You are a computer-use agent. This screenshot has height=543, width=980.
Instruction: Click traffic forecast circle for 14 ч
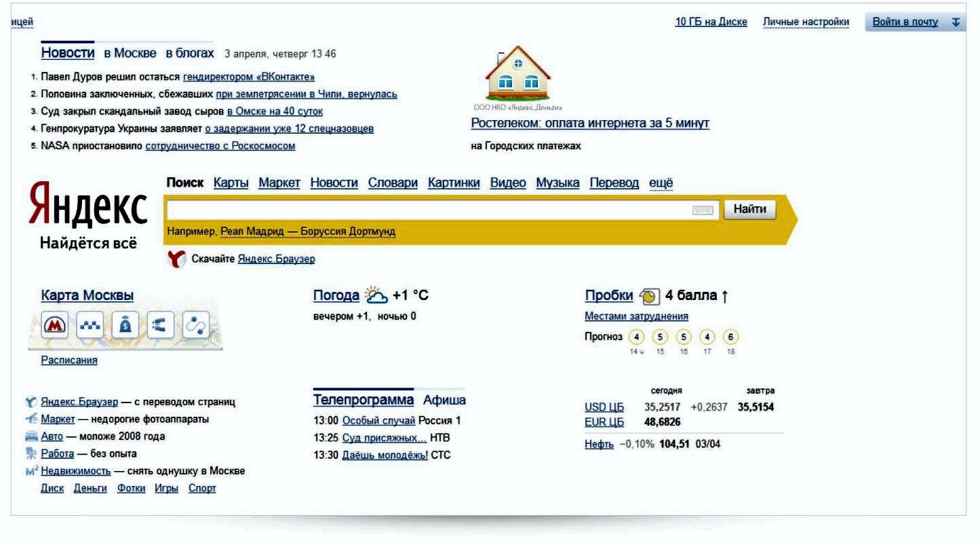coord(636,337)
